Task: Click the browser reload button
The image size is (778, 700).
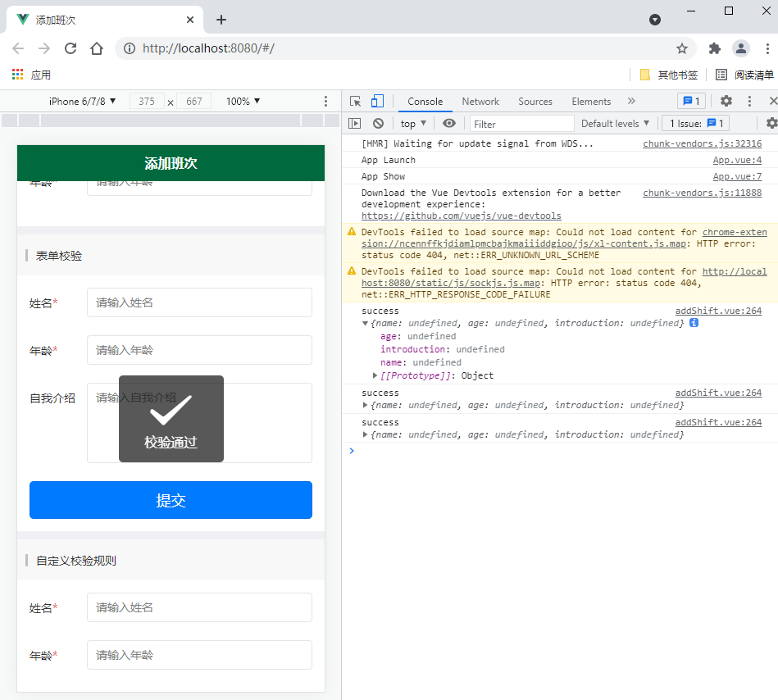Action: 71,48
